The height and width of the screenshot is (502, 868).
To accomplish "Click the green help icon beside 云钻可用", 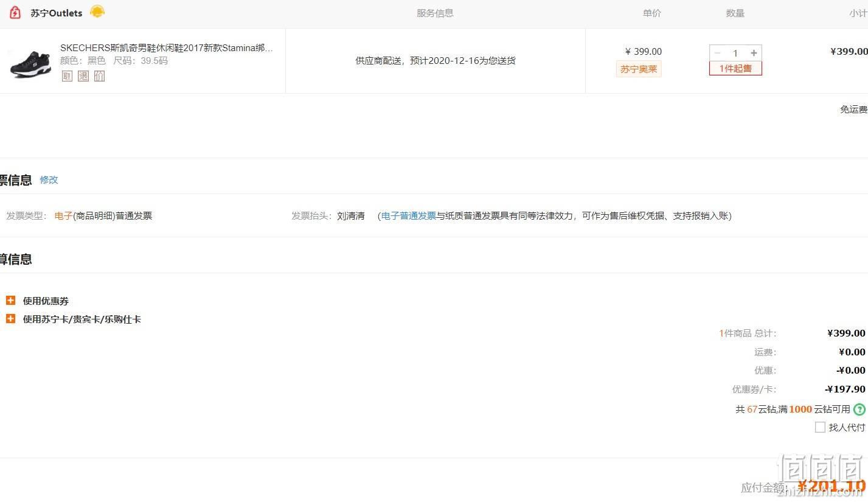I will click(859, 410).
